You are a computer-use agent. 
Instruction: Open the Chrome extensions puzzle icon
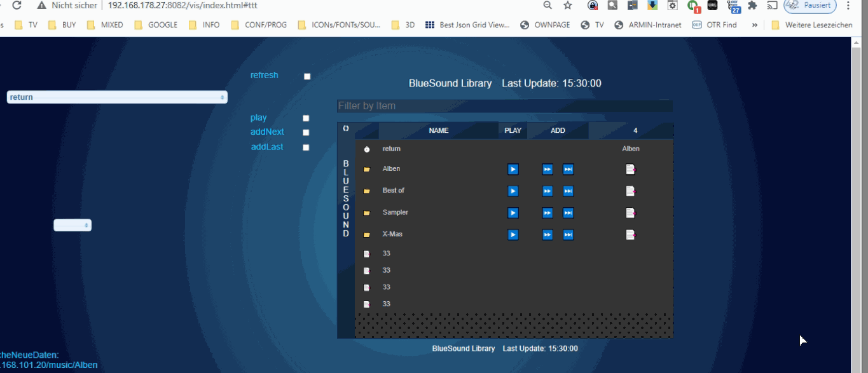point(752,5)
